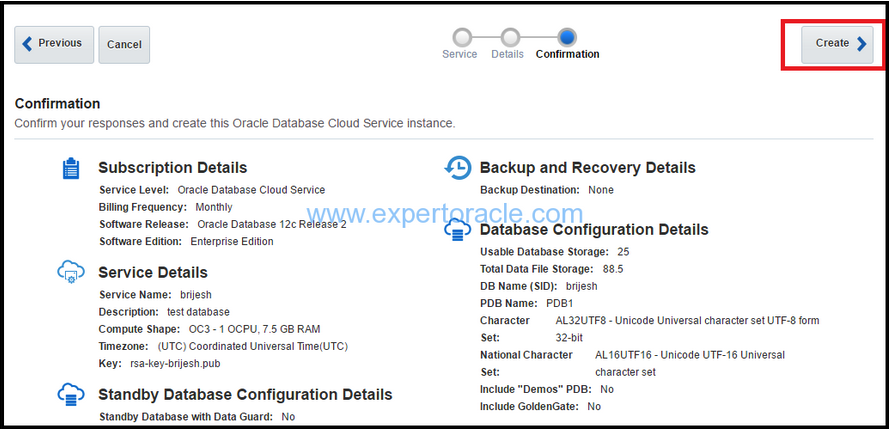Click the Software Release label
889x430 pixels.
144,225
